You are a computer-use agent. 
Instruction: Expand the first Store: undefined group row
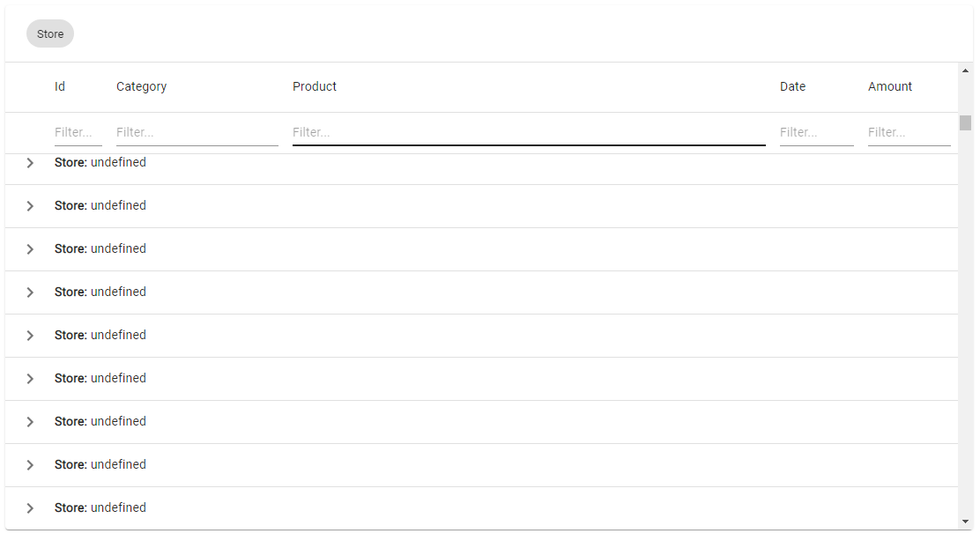[x=29, y=162]
